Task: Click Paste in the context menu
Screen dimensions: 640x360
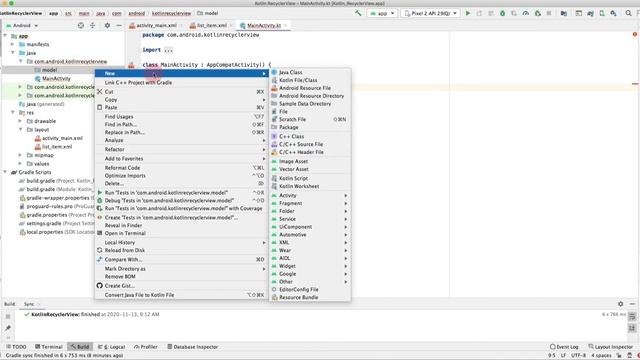Action: tap(182, 107)
